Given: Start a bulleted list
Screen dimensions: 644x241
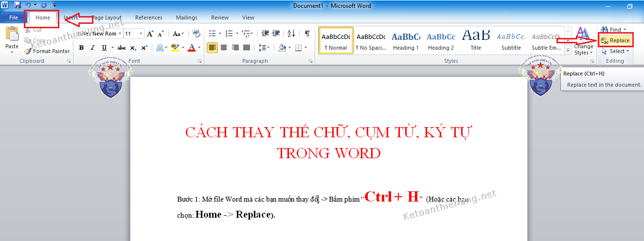Looking at the screenshot, I should [212, 34].
